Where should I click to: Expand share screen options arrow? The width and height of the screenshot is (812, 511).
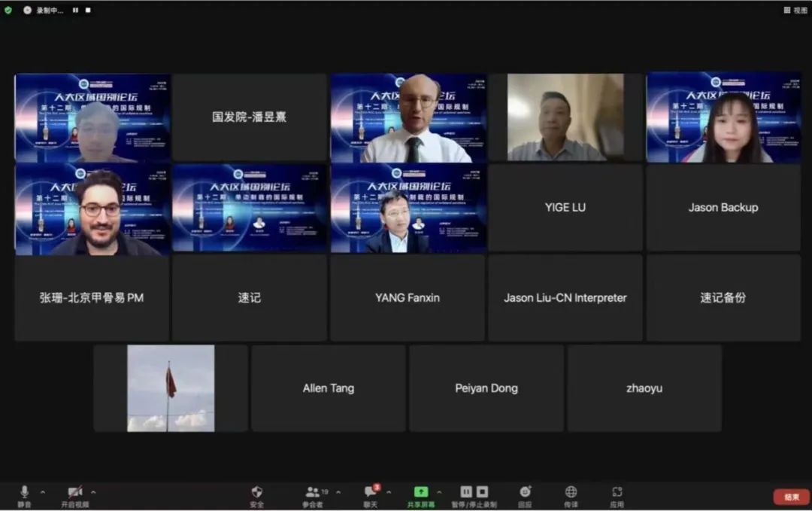click(x=439, y=492)
